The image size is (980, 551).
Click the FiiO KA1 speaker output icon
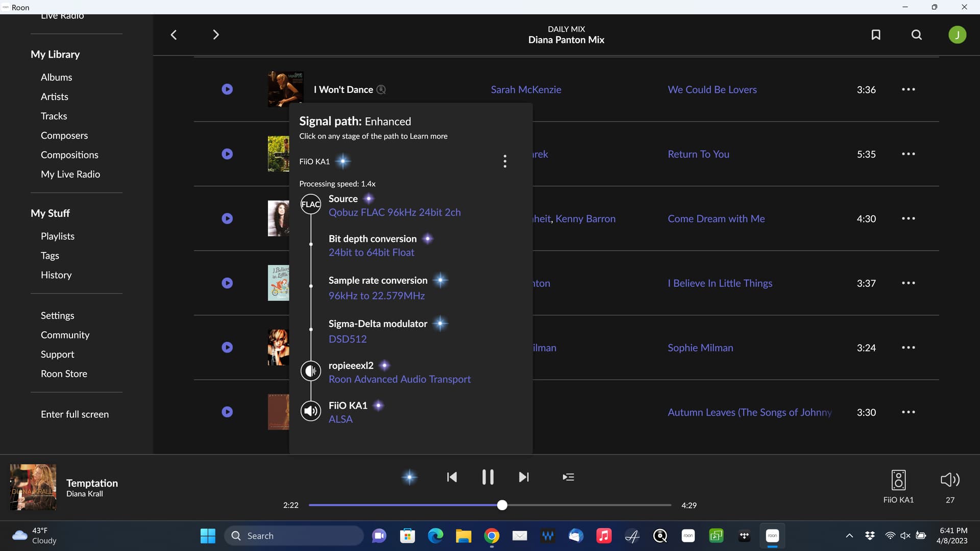(x=310, y=411)
